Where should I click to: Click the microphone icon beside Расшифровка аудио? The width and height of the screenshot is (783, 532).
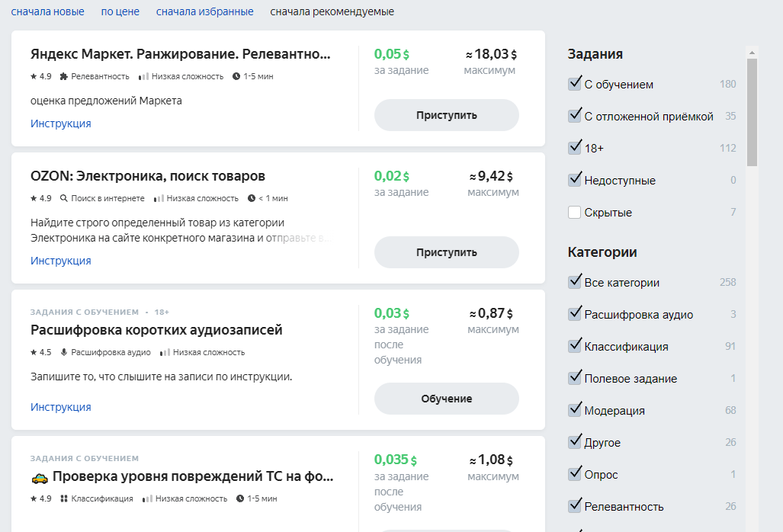coord(63,352)
